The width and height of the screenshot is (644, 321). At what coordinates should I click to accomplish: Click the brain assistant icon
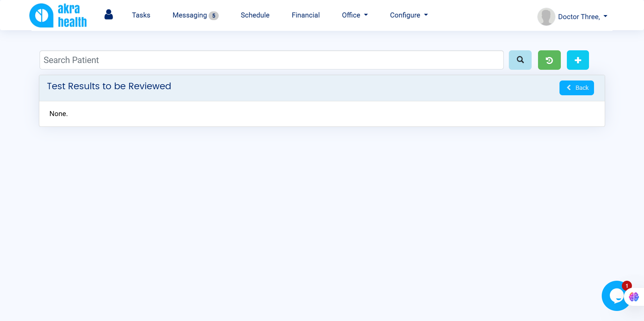click(634, 297)
